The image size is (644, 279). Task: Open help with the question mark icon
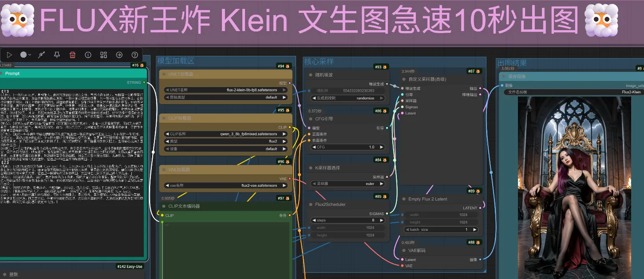coord(134,55)
